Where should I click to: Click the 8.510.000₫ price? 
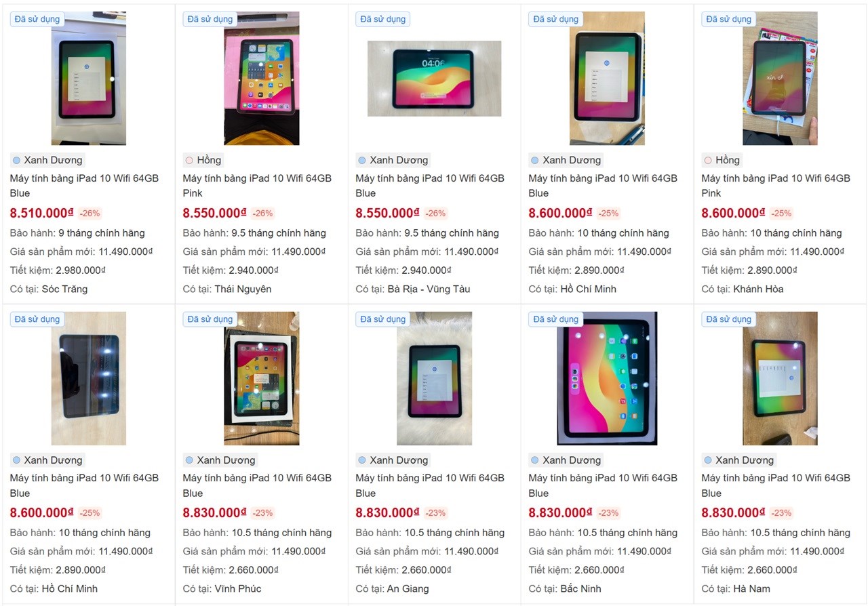[41, 213]
